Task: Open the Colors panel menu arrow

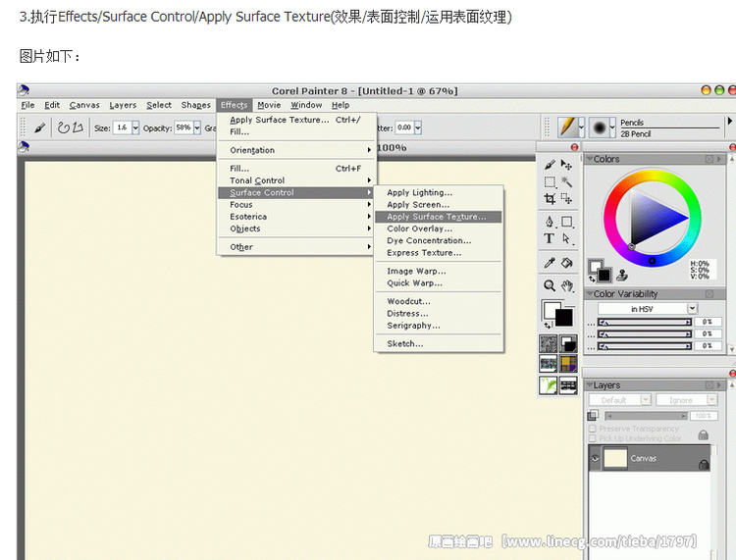Action: pos(718,159)
